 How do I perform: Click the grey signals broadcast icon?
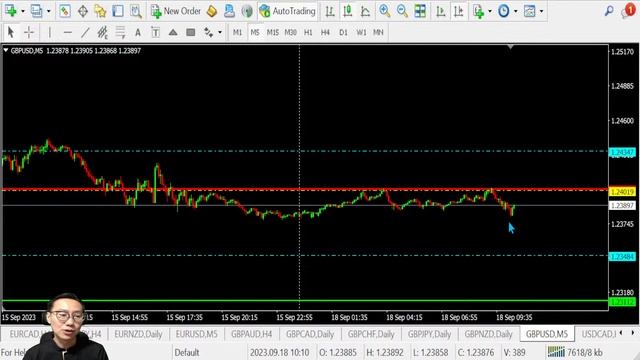point(247,11)
